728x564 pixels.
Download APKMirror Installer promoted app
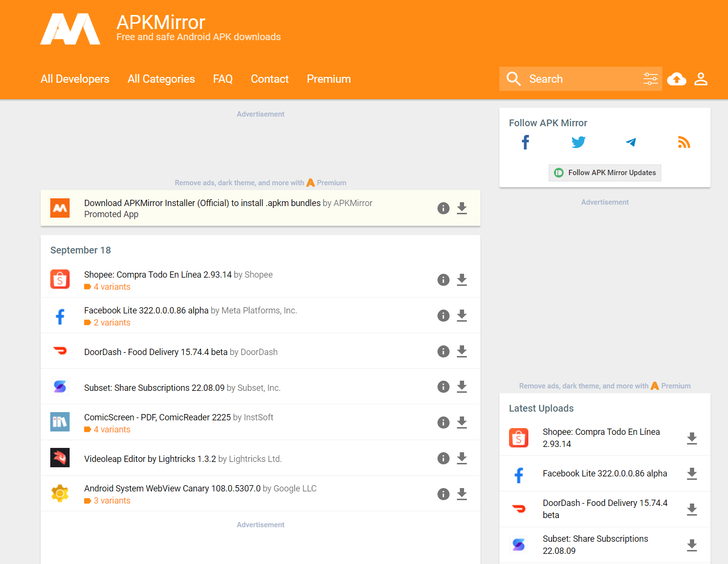pyautogui.click(x=462, y=208)
